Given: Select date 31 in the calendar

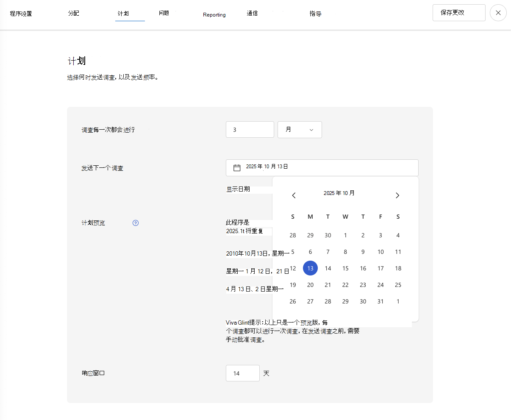Looking at the screenshot, I should point(380,301).
